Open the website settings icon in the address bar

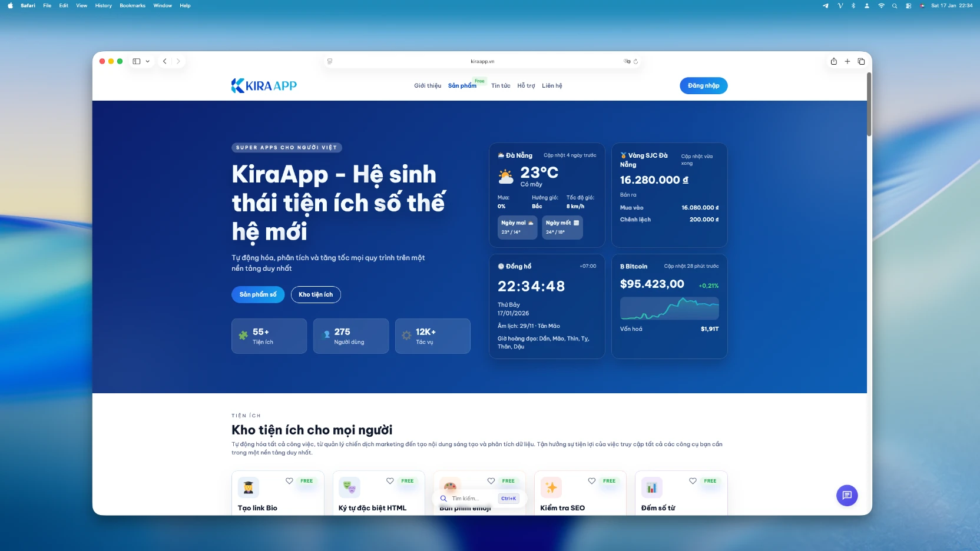pyautogui.click(x=329, y=61)
